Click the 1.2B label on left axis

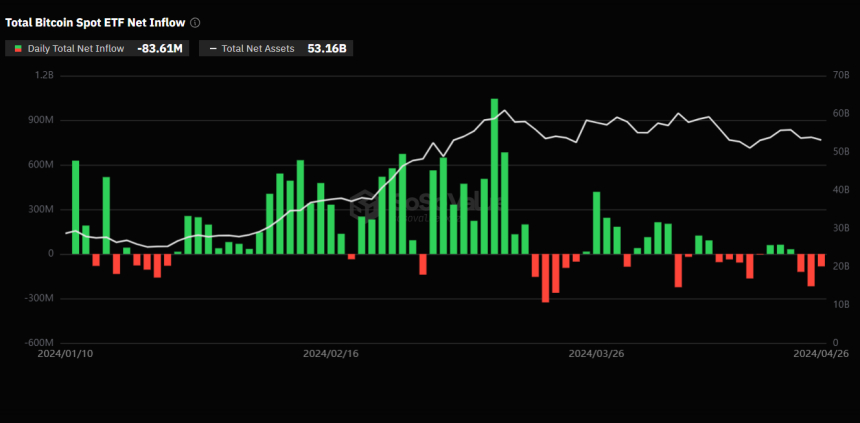(x=43, y=75)
